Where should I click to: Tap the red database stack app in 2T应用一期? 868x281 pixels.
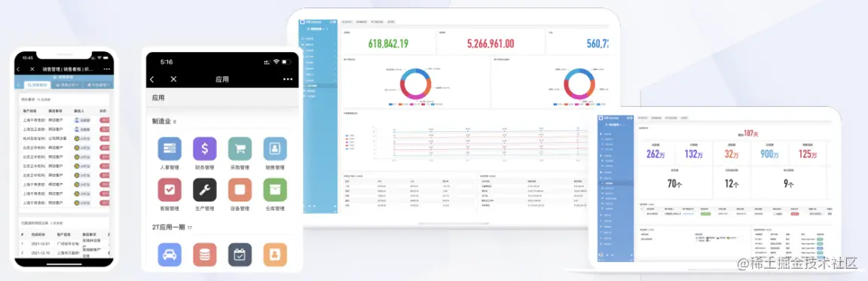(205, 255)
